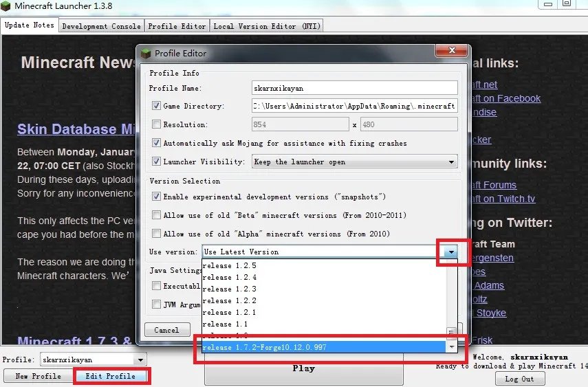Toggle automatic crash assistance from Mojang

156,143
